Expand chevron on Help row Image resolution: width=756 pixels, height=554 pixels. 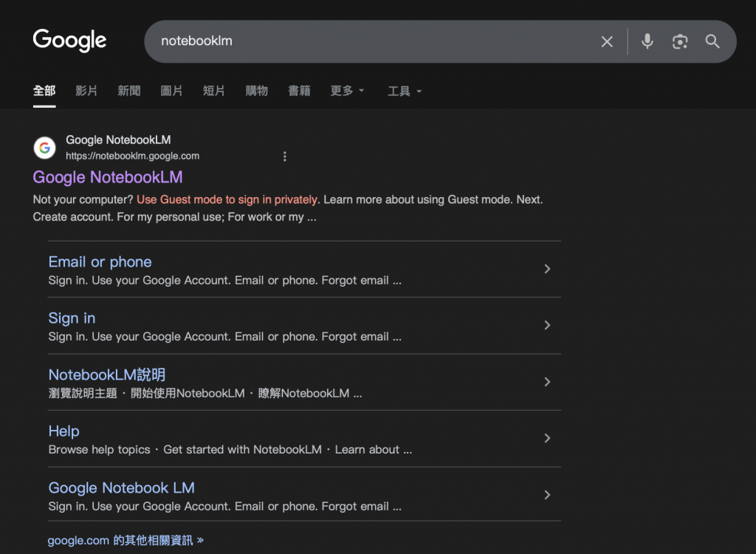547,438
